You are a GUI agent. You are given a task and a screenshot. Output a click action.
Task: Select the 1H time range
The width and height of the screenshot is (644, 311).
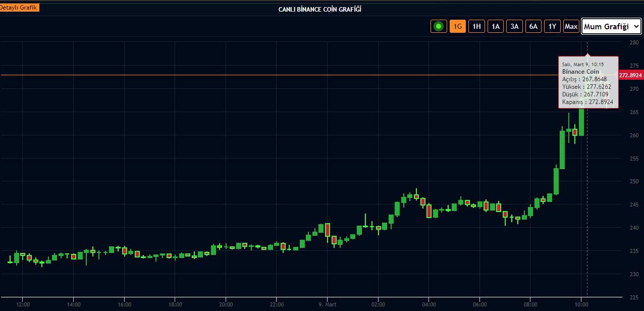(476, 26)
